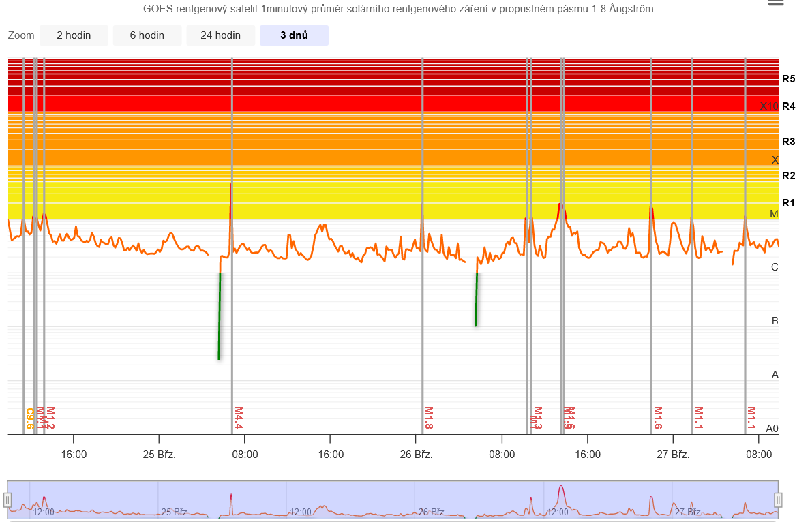
Task: Click the B flare class axis label
Action: (775, 321)
